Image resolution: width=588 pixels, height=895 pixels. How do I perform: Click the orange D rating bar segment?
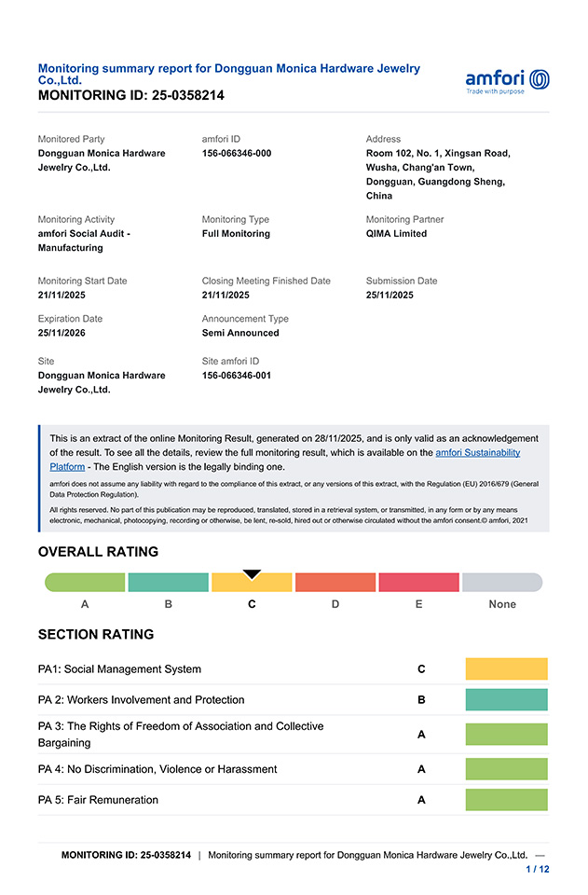tap(335, 583)
